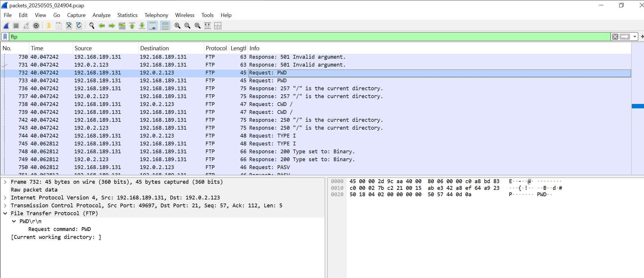Screen dimensions: 644x278
Task: Open the Analyze menu
Action: (101, 15)
